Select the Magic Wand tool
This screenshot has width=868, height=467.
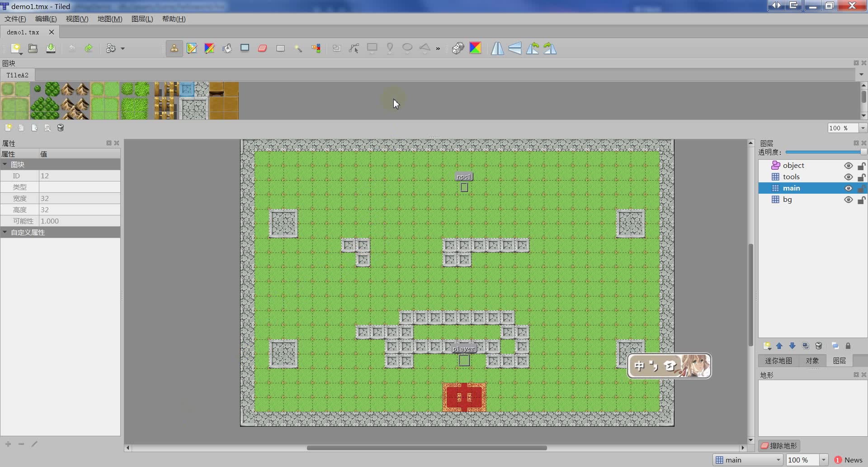(298, 48)
